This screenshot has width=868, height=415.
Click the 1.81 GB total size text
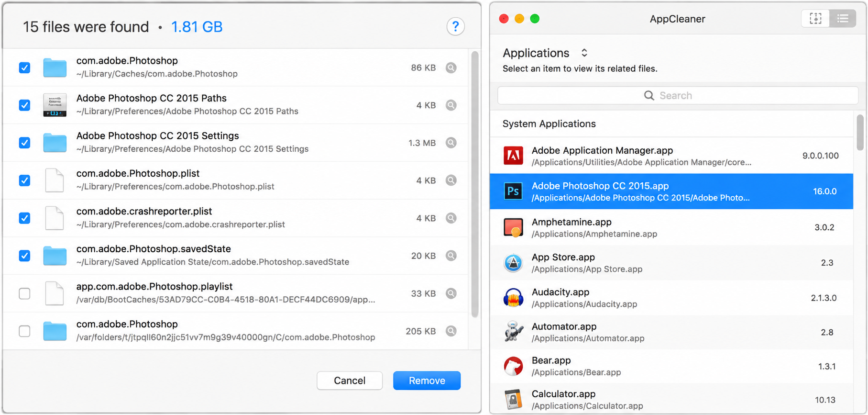coord(197,27)
